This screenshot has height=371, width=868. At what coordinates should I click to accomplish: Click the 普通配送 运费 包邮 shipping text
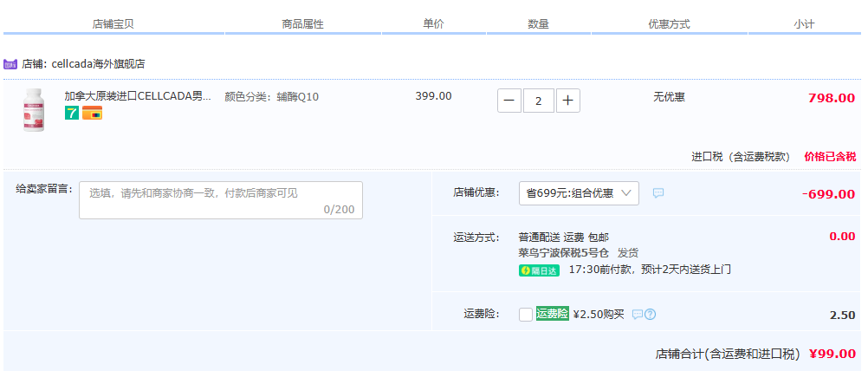click(x=564, y=238)
